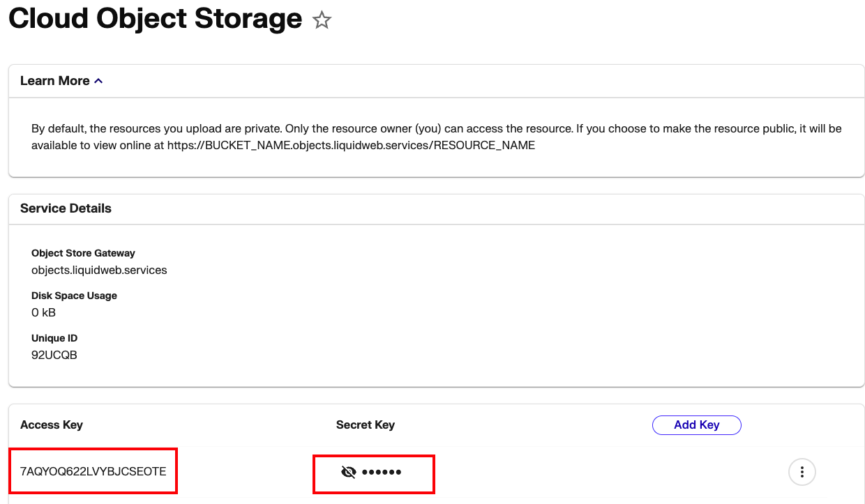Select the Unique ID value 92UCQB
The image size is (865, 504).
coord(54,355)
